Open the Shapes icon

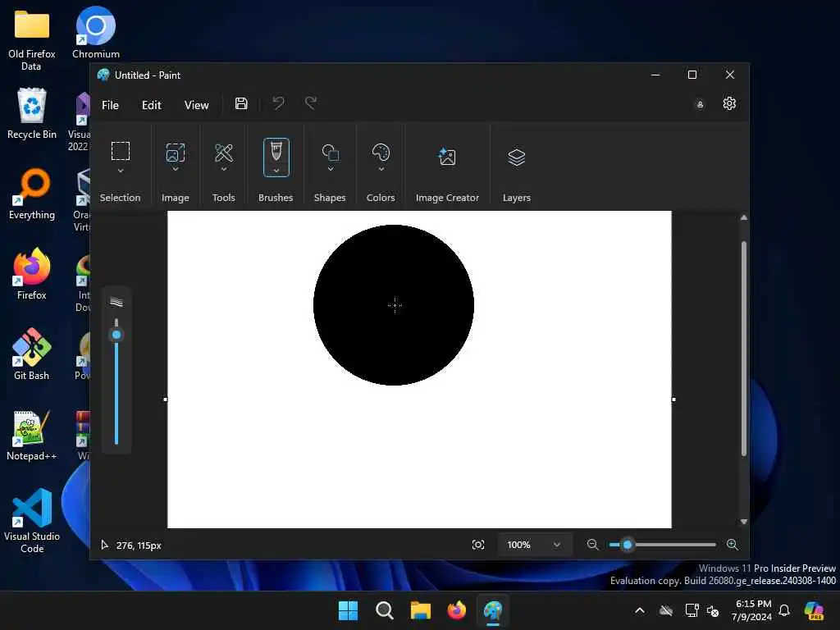pos(330,153)
